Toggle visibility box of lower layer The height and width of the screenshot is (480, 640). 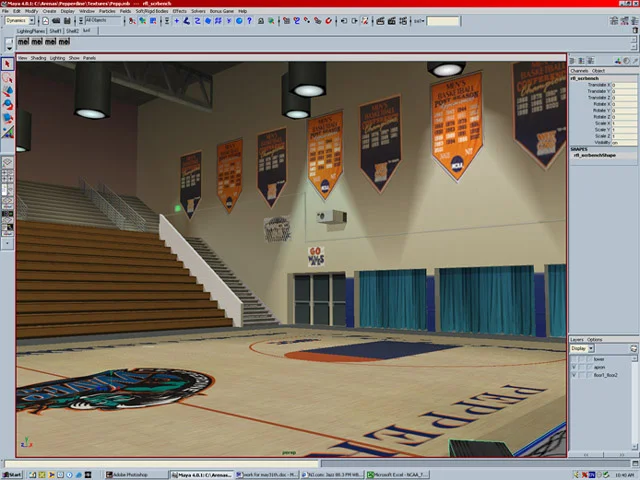click(573, 359)
